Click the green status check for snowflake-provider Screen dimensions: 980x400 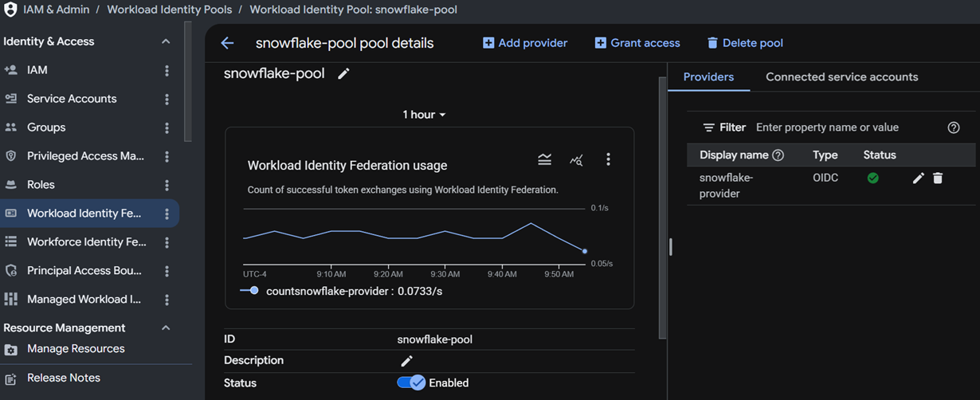[x=873, y=178]
